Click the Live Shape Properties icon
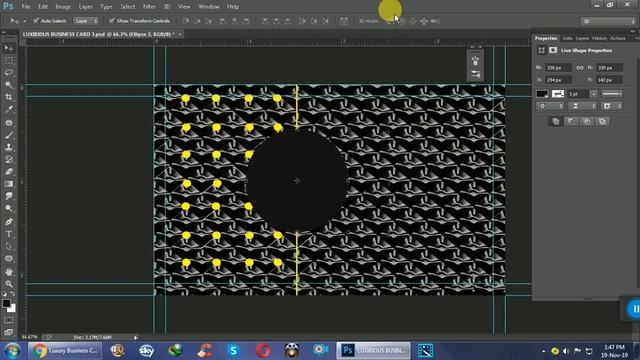The height and width of the screenshot is (360, 640). pyautogui.click(x=542, y=50)
